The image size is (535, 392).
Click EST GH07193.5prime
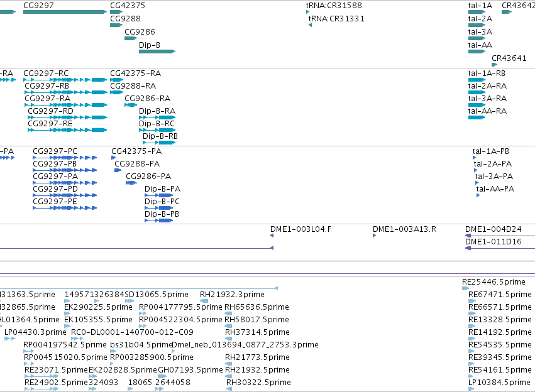[162, 377]
